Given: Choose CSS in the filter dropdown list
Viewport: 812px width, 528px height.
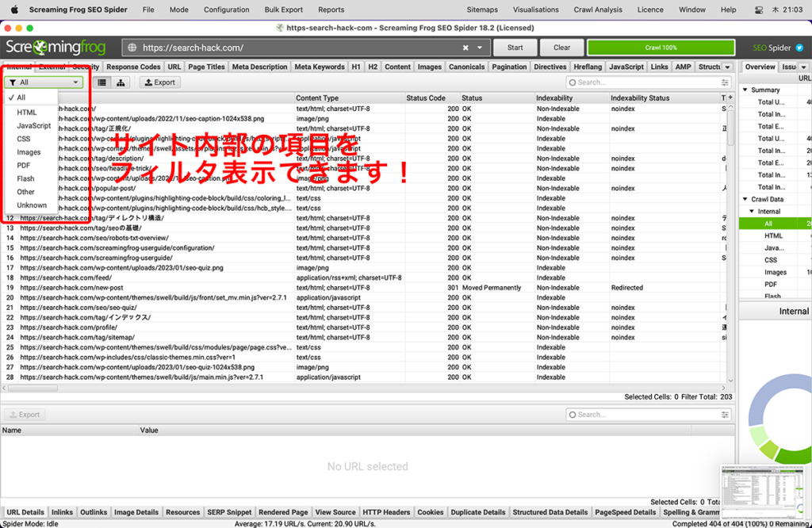Looking at the screenshot, I should click(x=24, y=139).
